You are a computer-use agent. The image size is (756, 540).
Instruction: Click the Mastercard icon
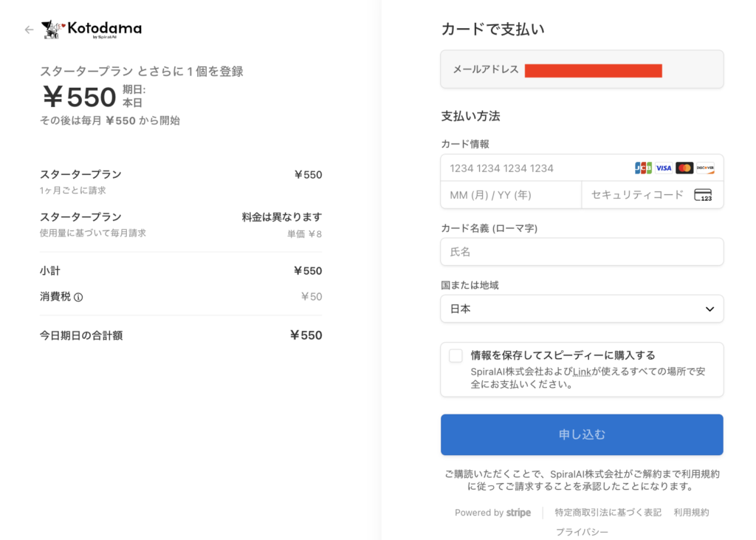pyautogui.click(x=684, y=168)
